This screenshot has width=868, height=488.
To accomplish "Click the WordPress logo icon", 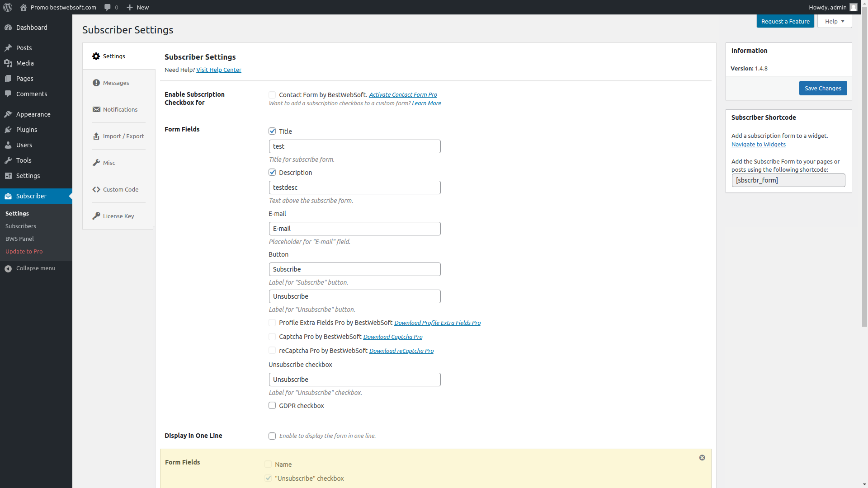I will click(8, 7).
